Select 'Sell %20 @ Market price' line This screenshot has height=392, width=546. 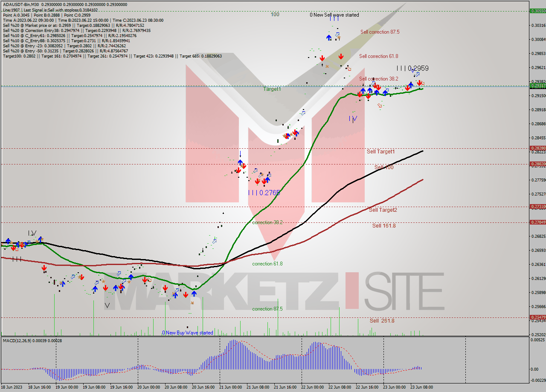click(74, 25)
